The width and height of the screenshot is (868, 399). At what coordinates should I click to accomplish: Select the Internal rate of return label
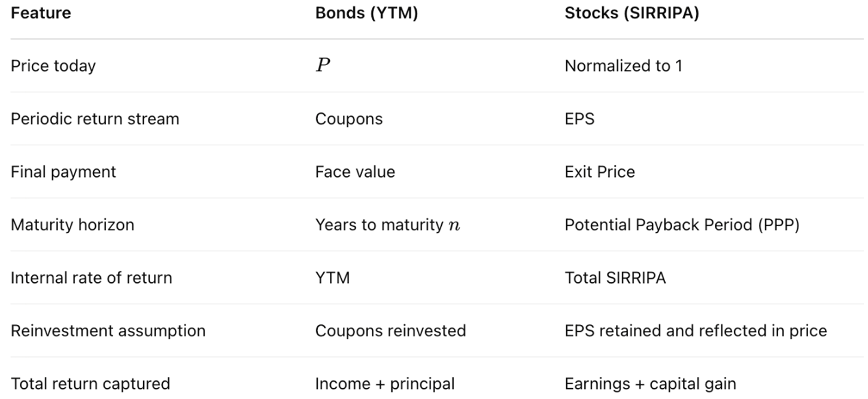point(91,278)
